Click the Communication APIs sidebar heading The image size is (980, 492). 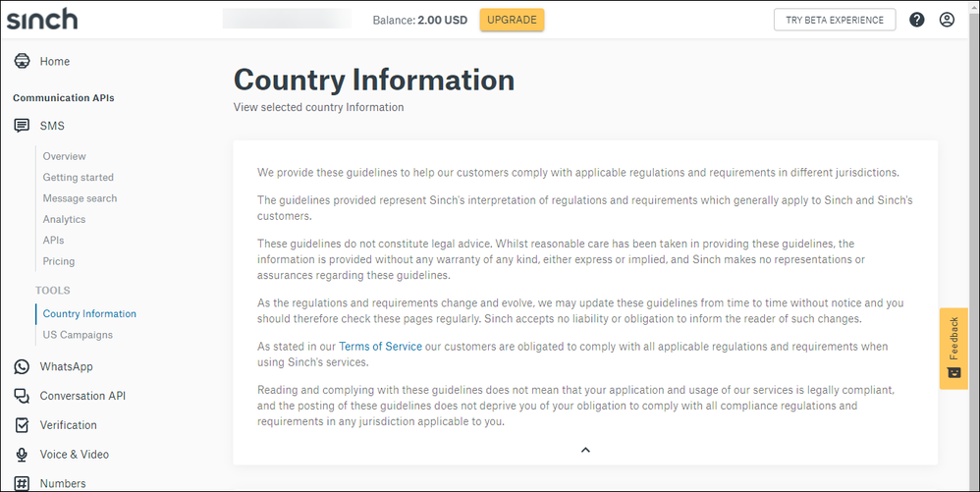[64, 97]
